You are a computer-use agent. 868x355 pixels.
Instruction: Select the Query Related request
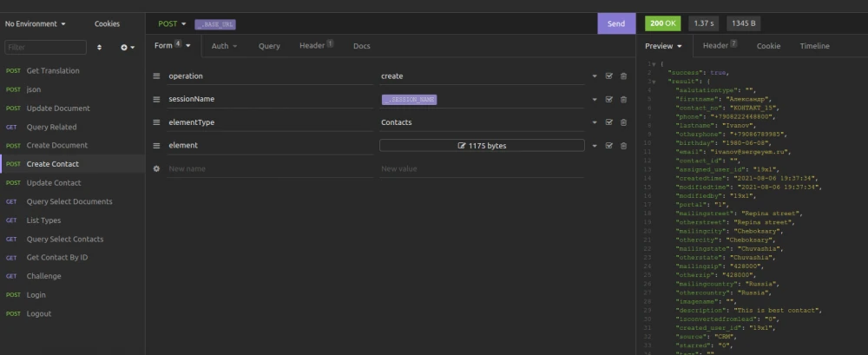coord(73,127)
